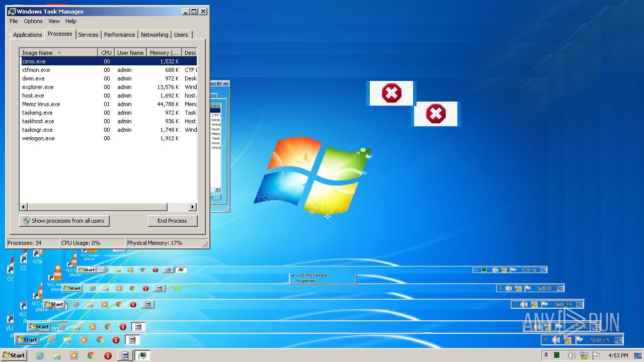Click 13,576 K memory value

click(x=168, y=87)
